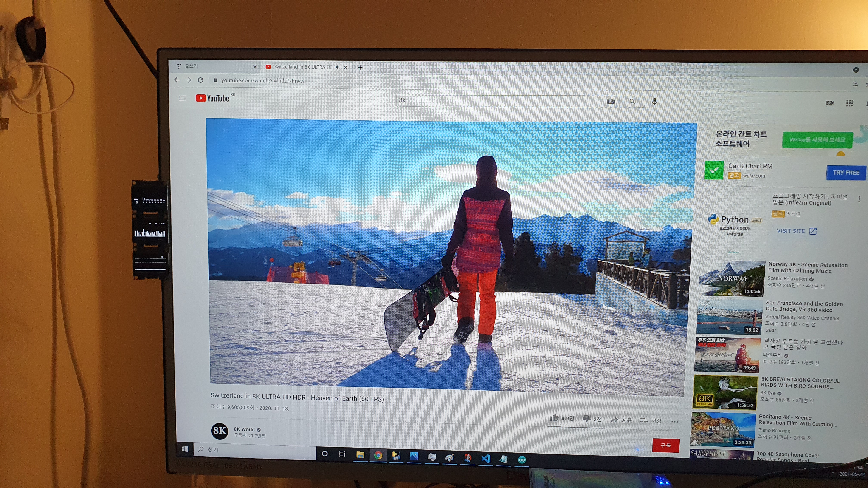Like the video with thumbs-up
Image resolution: width=868 pixels, height=488 pixels.
(x=554, y=418)
